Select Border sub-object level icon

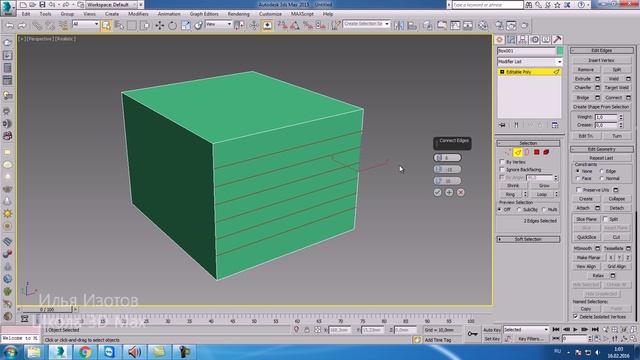click(527, 152)
